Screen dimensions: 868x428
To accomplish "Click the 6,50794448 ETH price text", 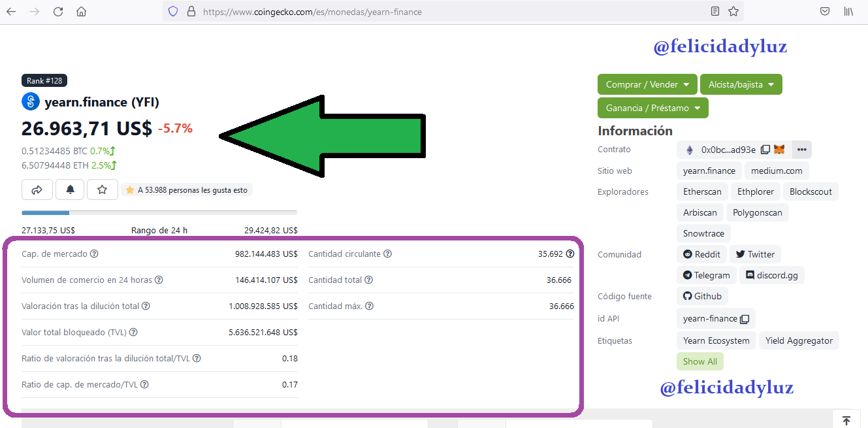I will tap(55, 165).
